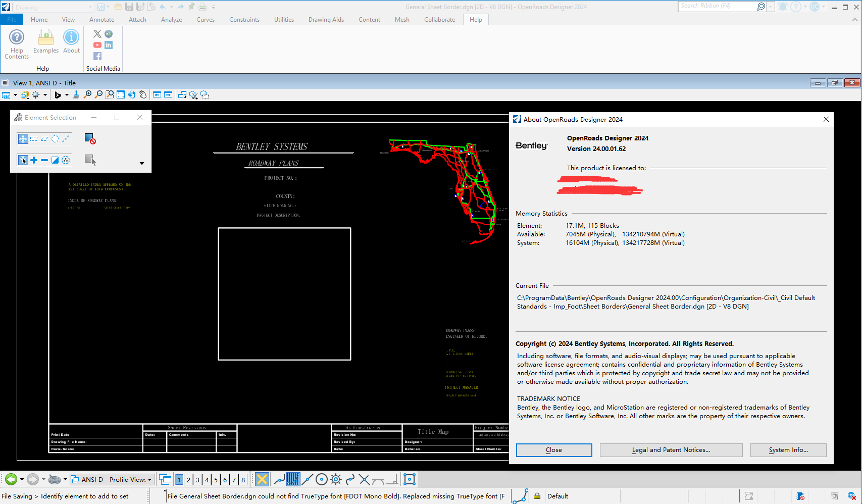The height and width of the screenshot is (504, 862).
Task: Select the Zoom Out view tool
Action: coord(98,94)
